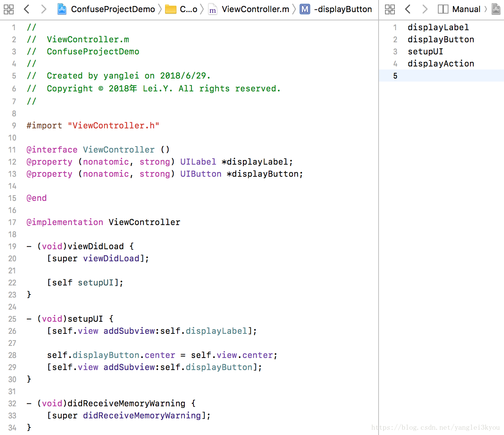Click self.displayButton.center assignment line
504x435 pixels.
click(x=162, y=355)
